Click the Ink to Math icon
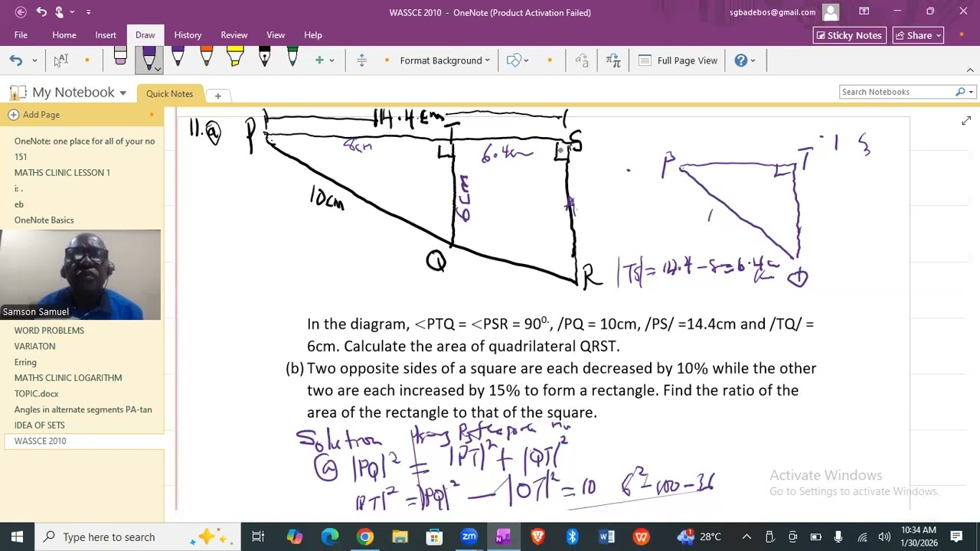Screen dimensions: 980x551 pos(613,60)
